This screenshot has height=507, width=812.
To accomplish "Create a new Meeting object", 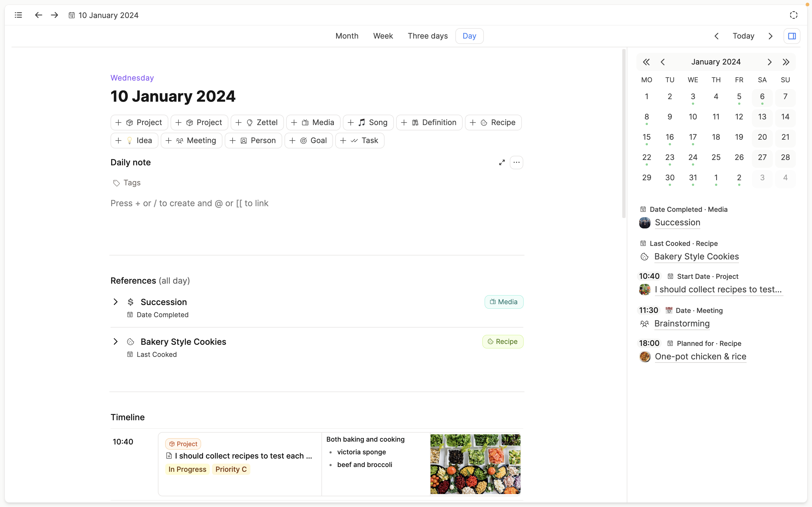I will pos(191,141).
